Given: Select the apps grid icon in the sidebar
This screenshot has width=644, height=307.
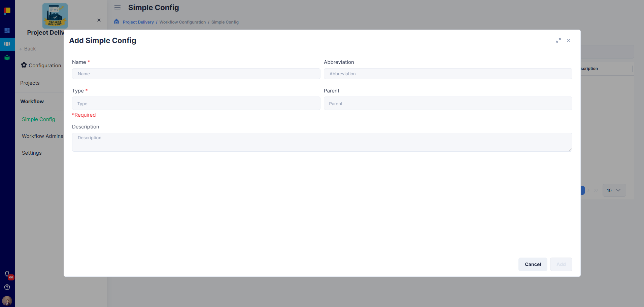Looking at the screenshot, I should pyautogui.click(x=7, y=31).
